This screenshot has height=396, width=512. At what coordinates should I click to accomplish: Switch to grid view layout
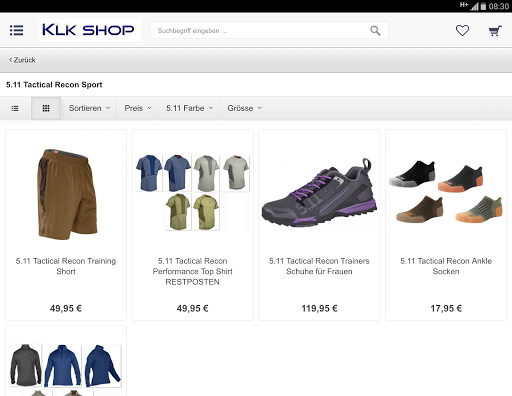pos(46,108)
